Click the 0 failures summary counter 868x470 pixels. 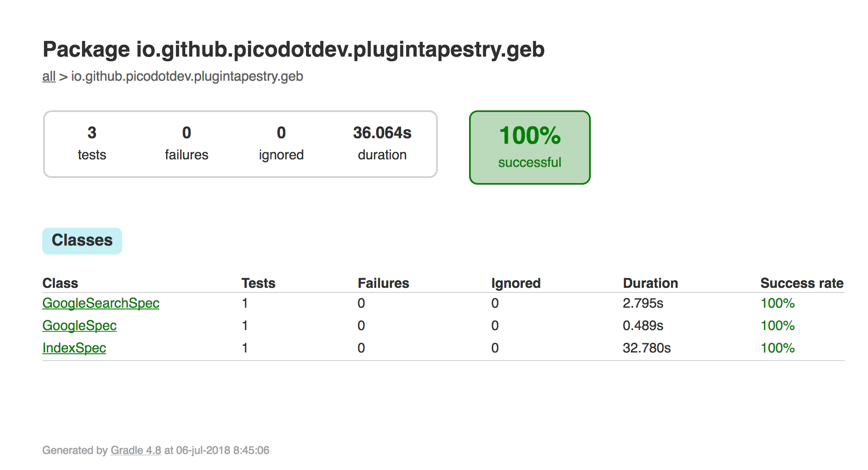[186, 143]
